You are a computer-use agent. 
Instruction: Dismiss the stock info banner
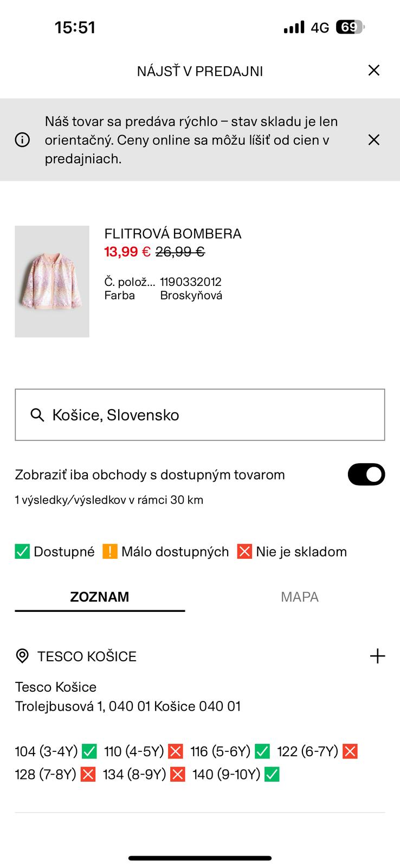tap(374, 140)
